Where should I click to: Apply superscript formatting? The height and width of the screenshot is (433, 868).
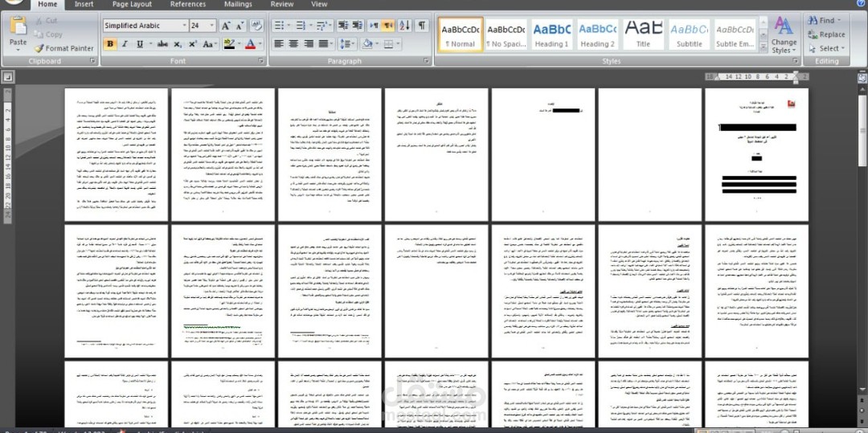point(193,43)
